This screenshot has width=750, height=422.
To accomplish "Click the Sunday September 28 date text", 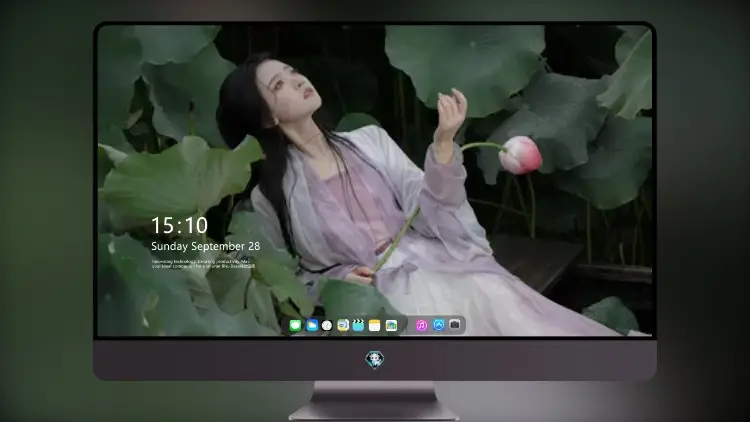I will [x=206, y=246].
